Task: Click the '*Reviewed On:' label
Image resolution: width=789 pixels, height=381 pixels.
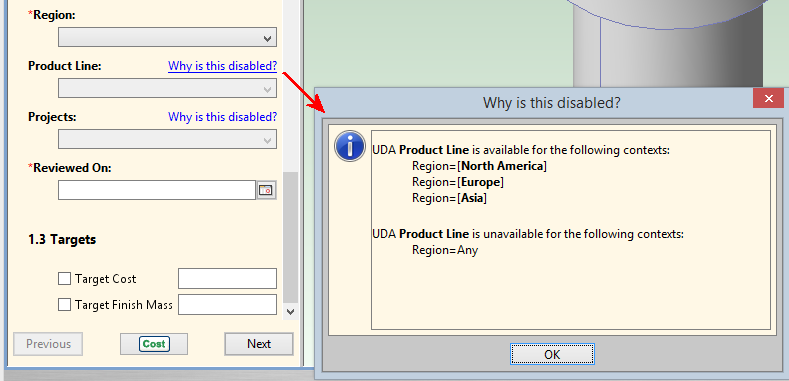Action: (69, 168)
